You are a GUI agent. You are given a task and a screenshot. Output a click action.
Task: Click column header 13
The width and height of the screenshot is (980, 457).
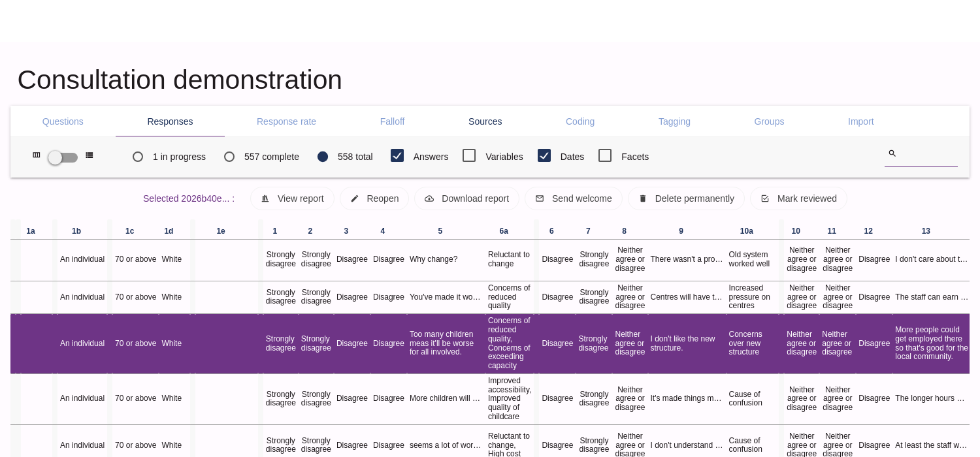click(x=926, y=231)
